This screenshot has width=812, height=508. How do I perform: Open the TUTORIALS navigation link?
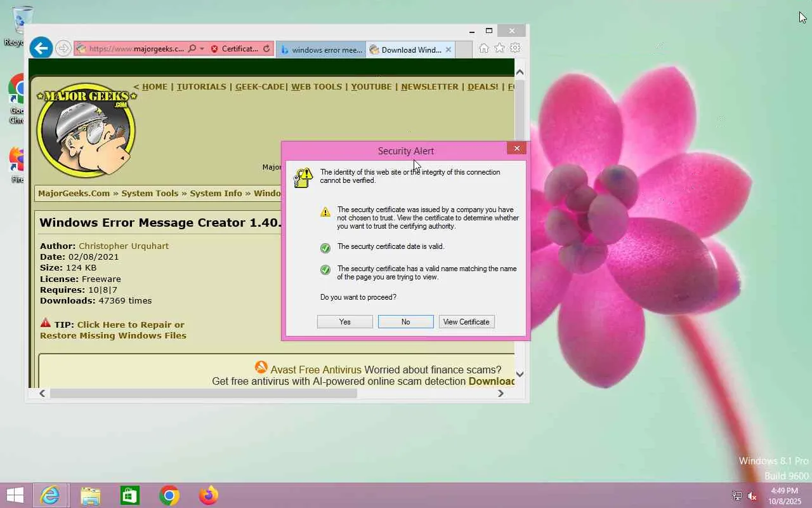201,87
